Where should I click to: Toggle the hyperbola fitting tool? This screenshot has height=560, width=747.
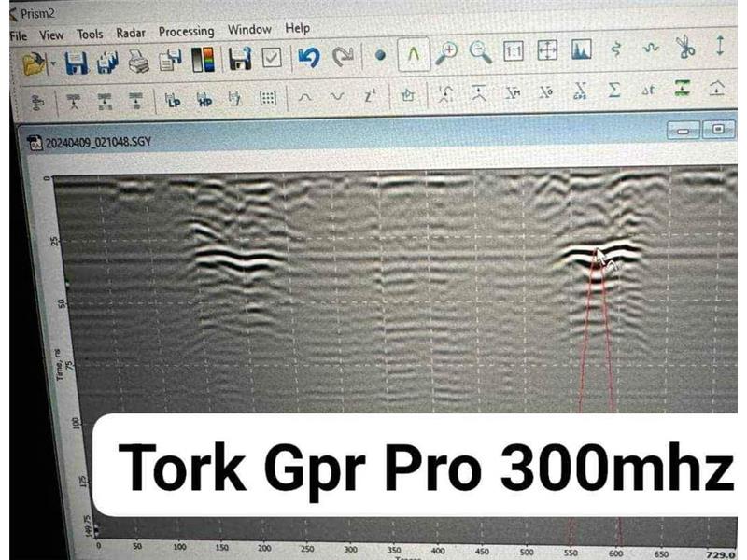coord(414,54)
